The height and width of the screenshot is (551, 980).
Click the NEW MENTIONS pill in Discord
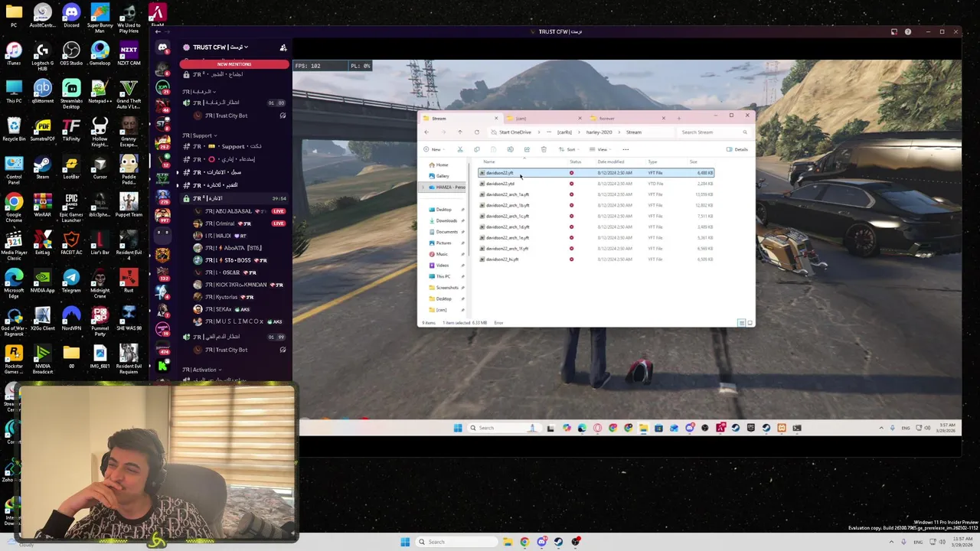(x=234, y=64)
